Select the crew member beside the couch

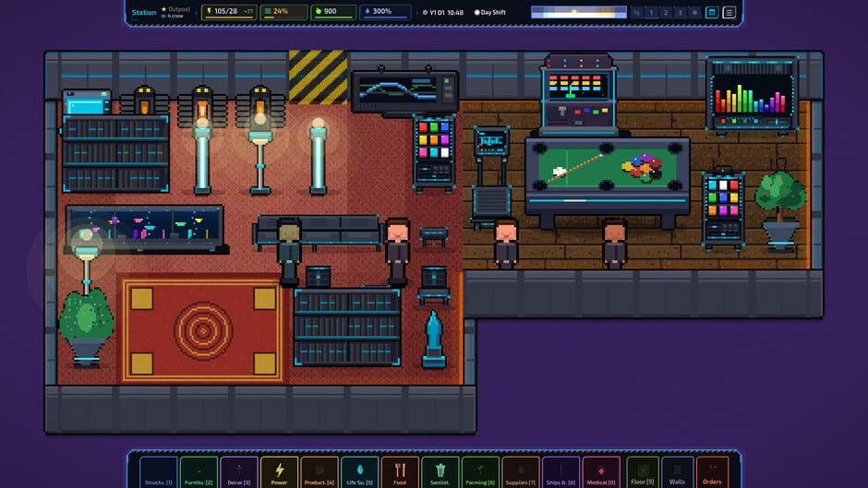pyautogui.click(x=397, y=252)
